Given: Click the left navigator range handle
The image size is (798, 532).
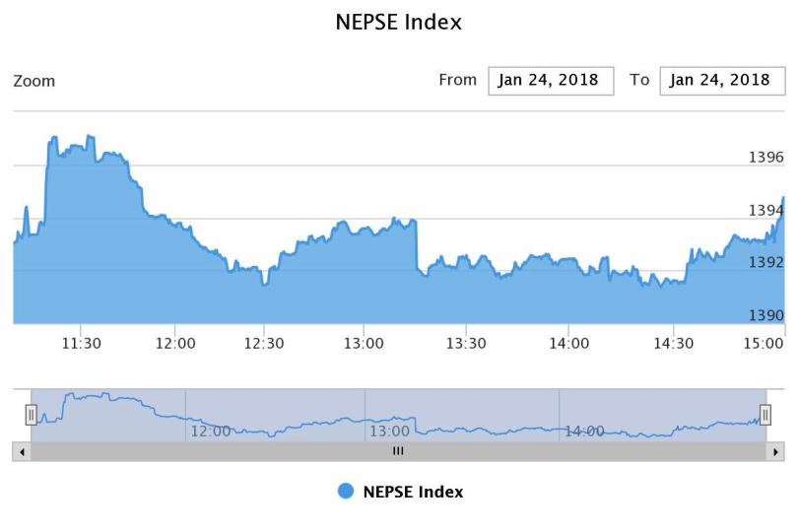Looking at the screenshot, I should [x=31, y=415].
